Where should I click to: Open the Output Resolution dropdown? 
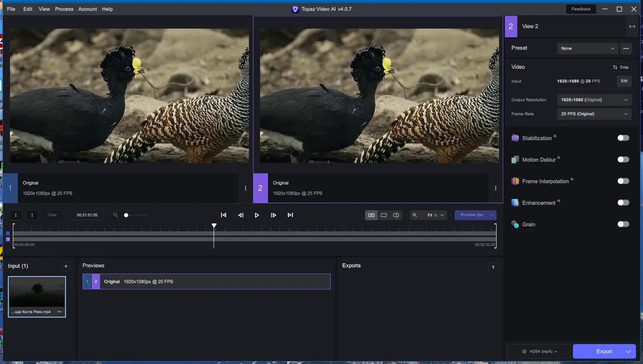coord(594,99)
